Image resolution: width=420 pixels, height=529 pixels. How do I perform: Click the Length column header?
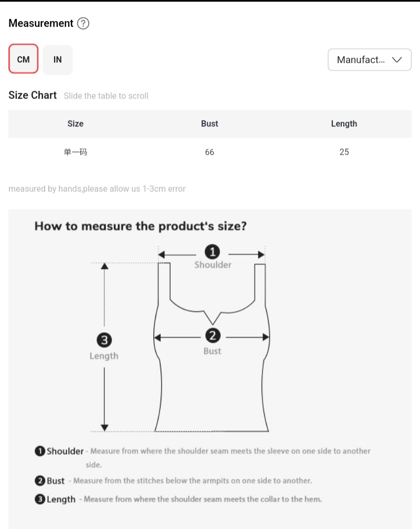pos(344,124)
